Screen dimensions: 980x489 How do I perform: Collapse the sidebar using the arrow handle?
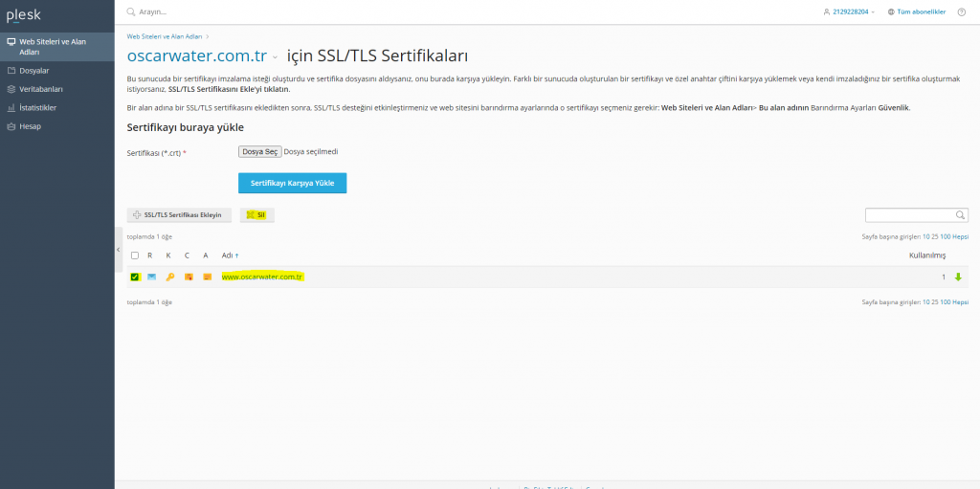click(x=118, y=250)
